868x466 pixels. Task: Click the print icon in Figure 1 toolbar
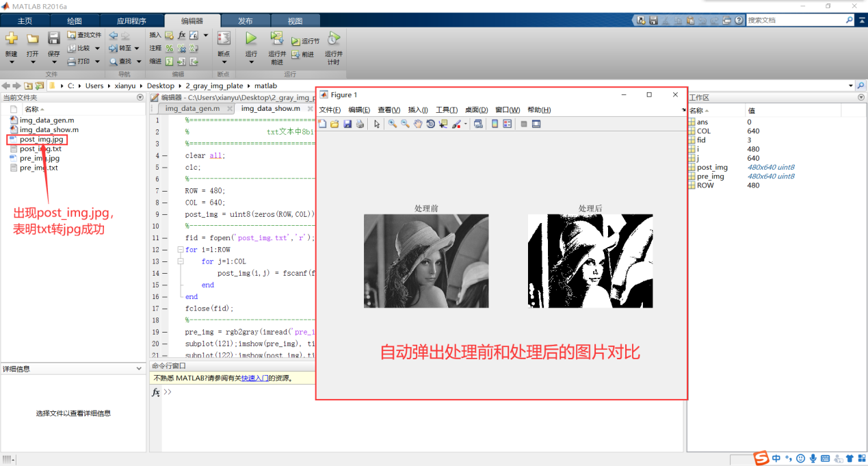360,124
